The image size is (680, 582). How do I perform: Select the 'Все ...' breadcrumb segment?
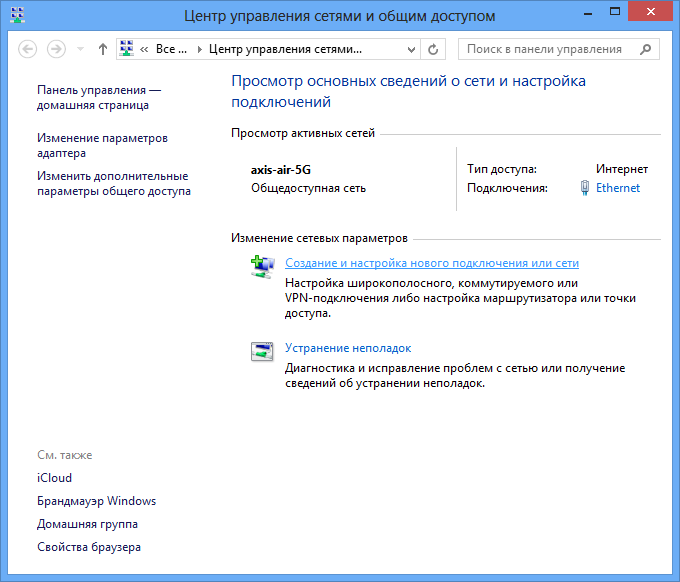171,49
